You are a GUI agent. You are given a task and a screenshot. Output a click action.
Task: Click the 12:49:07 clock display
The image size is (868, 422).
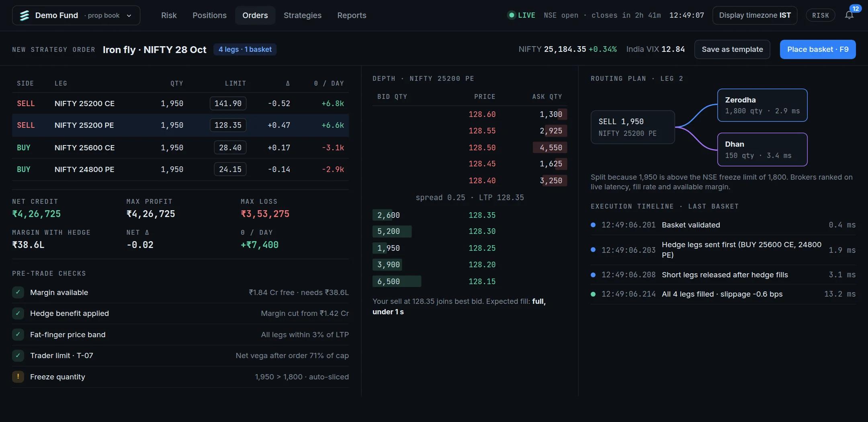(686, 15)
